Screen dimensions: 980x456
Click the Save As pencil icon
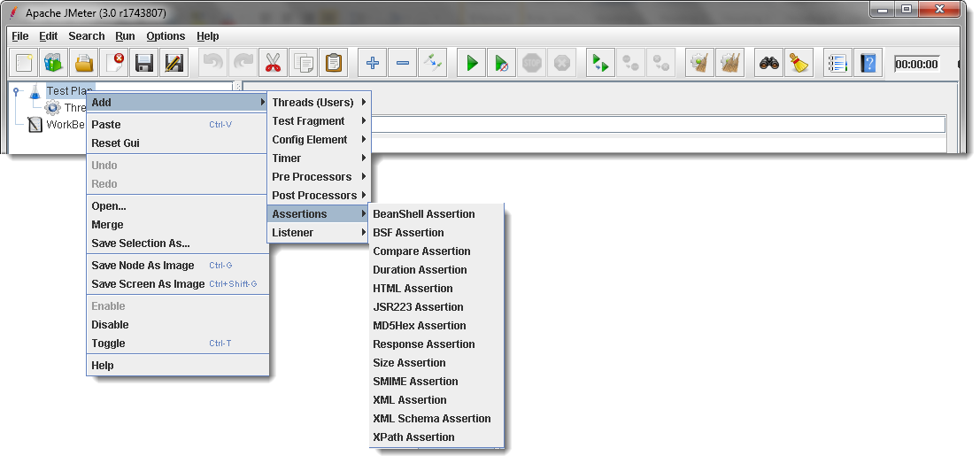174,63
